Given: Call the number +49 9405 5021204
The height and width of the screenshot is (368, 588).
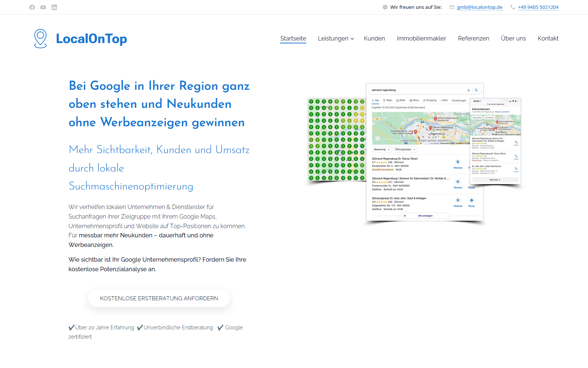Looking at the screenshot, I should pyautogui.click(x=538, y=7).
